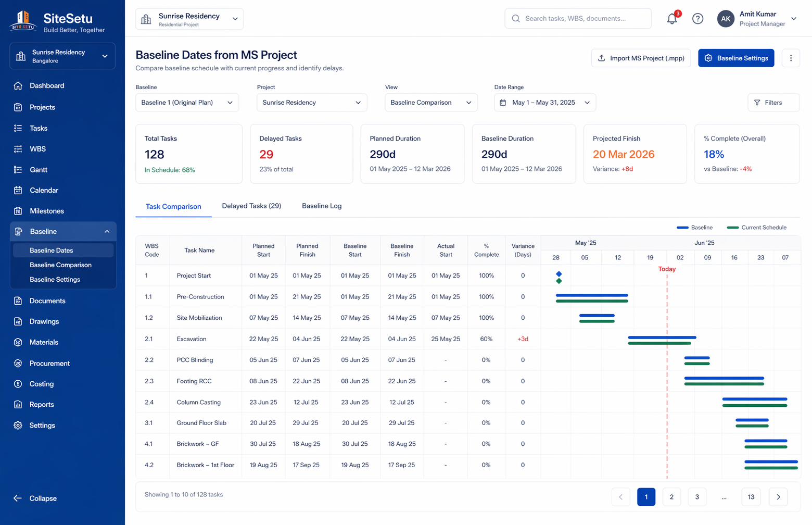This screenshot has height=525, width=812.
Task: Click the Costing coin icon
Action: coord(18,384)
